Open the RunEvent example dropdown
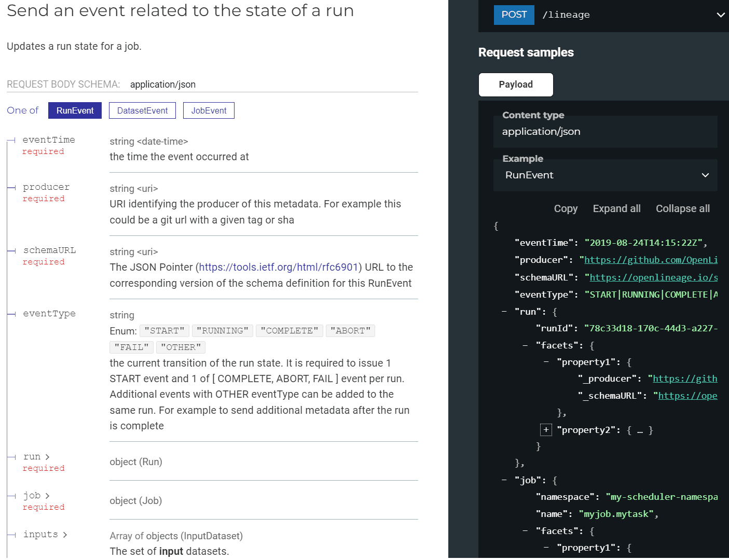729x560 pixels. click(x=606, y=175)
